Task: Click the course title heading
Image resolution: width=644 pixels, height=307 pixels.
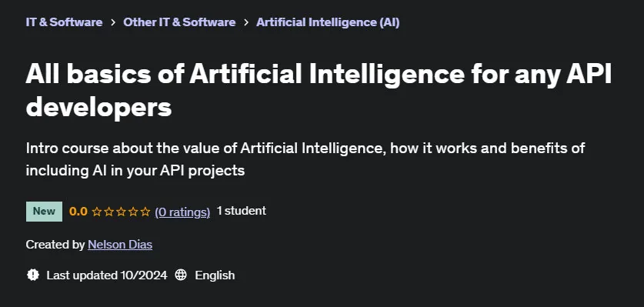Action: (x=319, y=91)
